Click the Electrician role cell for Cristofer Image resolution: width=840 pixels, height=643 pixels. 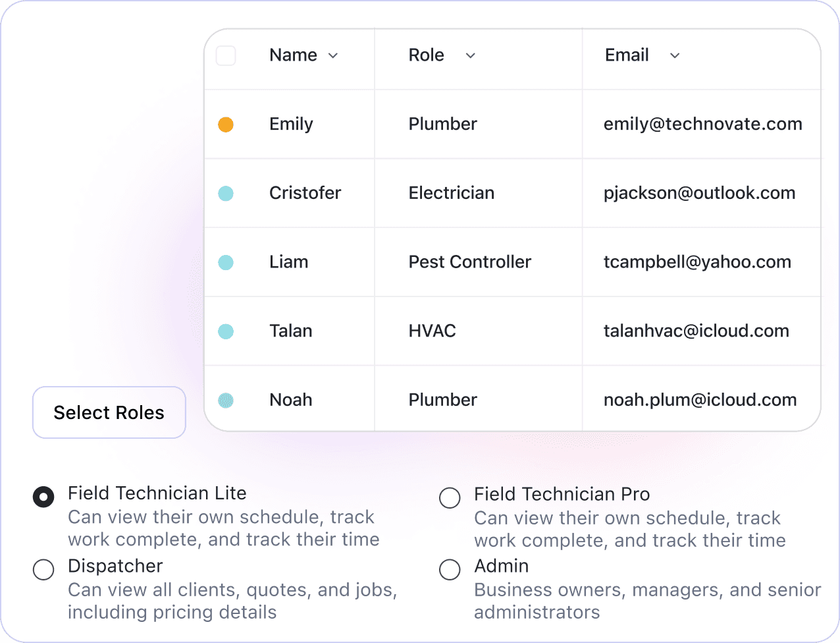pyautogui.click(x=451, y=193)
